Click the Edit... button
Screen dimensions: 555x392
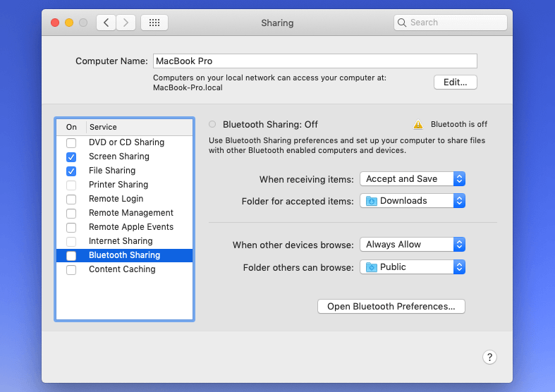[455, 82]
